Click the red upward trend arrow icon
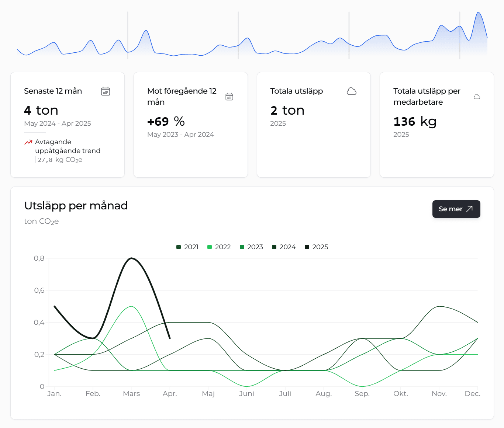 pos(28,142)
